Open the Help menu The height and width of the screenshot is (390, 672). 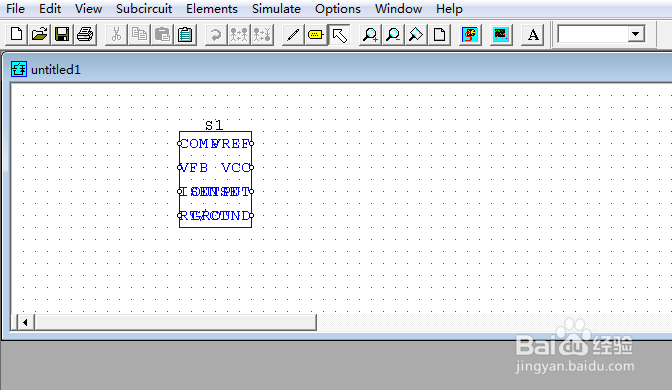[449, 9]
